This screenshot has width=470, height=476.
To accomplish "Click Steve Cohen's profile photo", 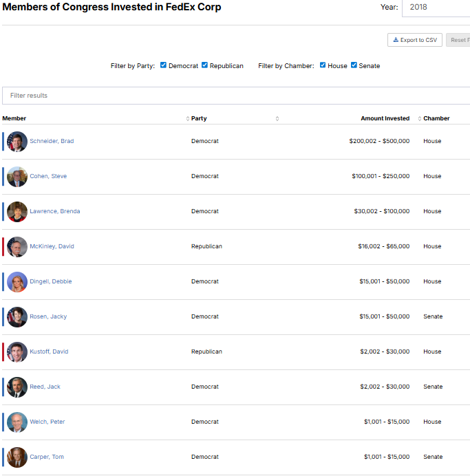I will [x=17, y=177].
